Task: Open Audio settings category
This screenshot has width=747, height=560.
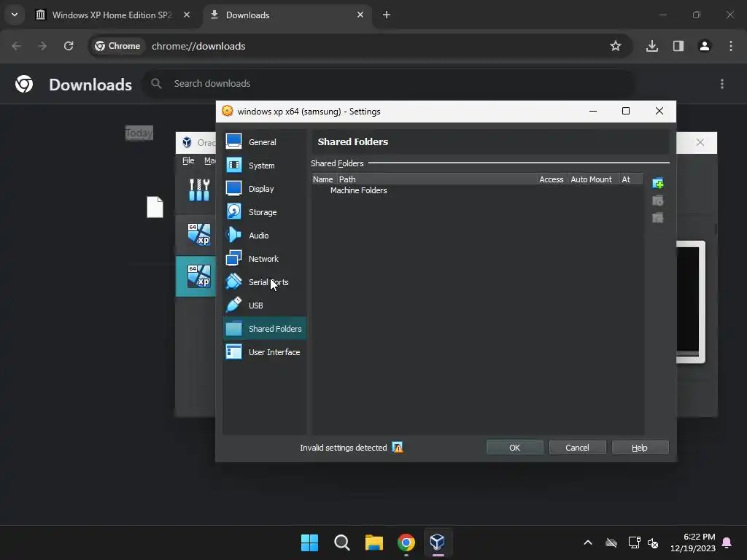Action: [x=264, y=236]
